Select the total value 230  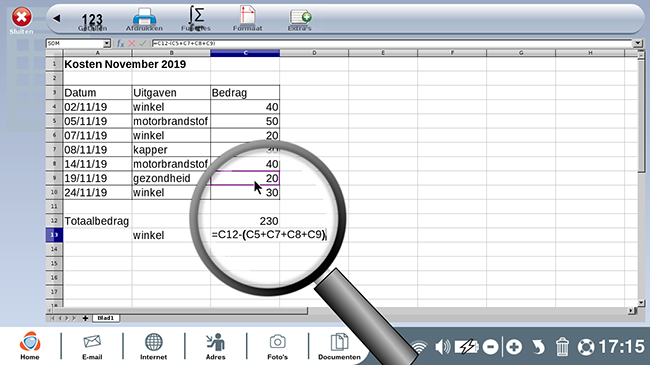pos(245,221)
